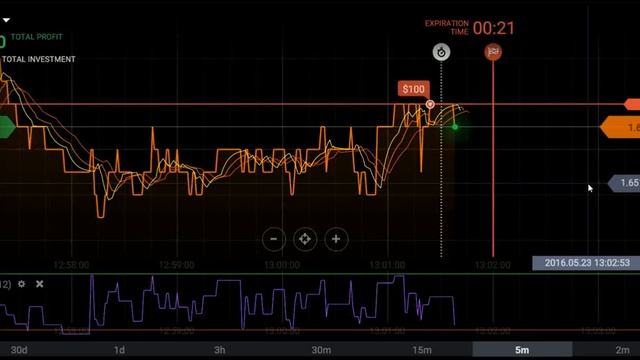Expand the top-left dropdown arrow
Image resolution: width=640 pixels, height=360 pixels.
(6, 20)
